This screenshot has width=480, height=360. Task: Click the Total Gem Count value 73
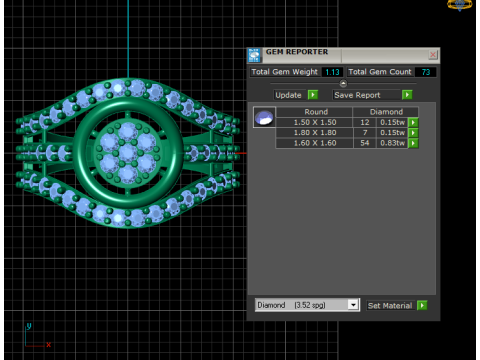[426, 72]
